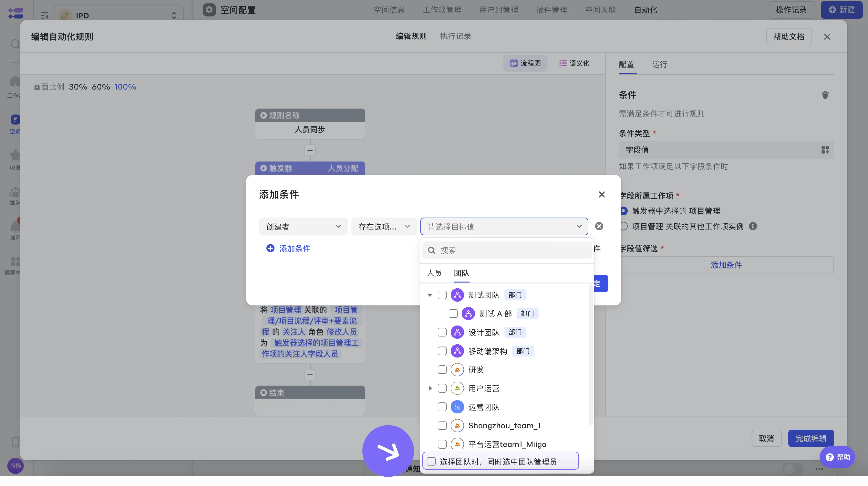The height and width of the screenshot is (486, 868).
Task: Check the Shangzhou_team_1 checkbox
Action: coord(442,426)
